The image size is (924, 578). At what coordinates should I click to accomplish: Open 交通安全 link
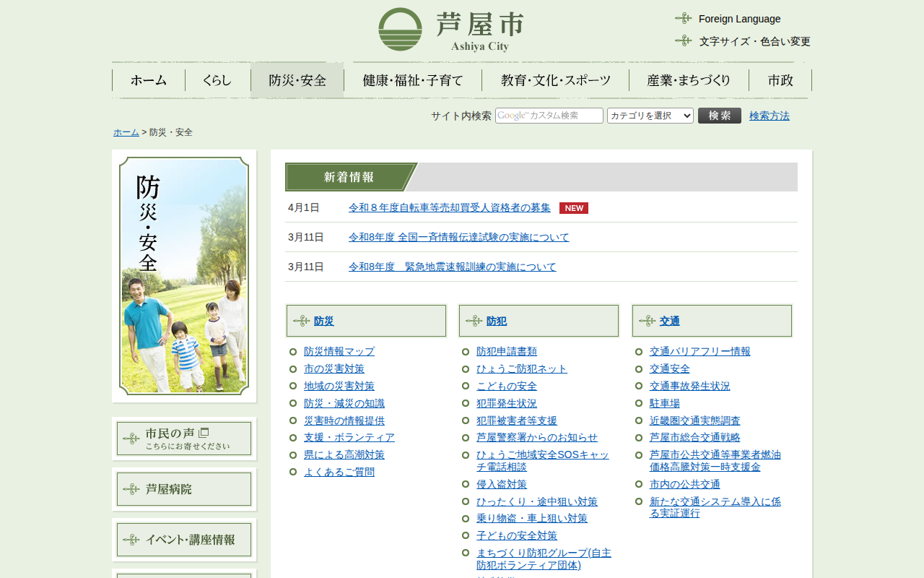(x=670, y=368)
